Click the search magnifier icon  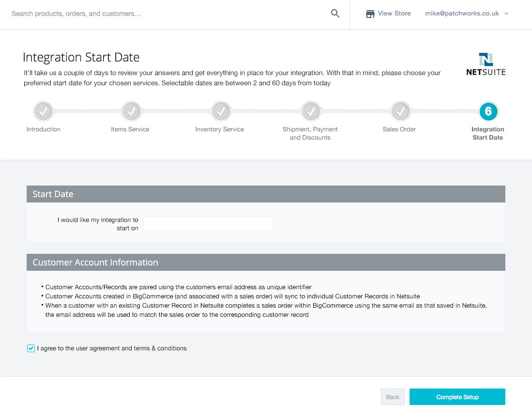tap(335, 14)
